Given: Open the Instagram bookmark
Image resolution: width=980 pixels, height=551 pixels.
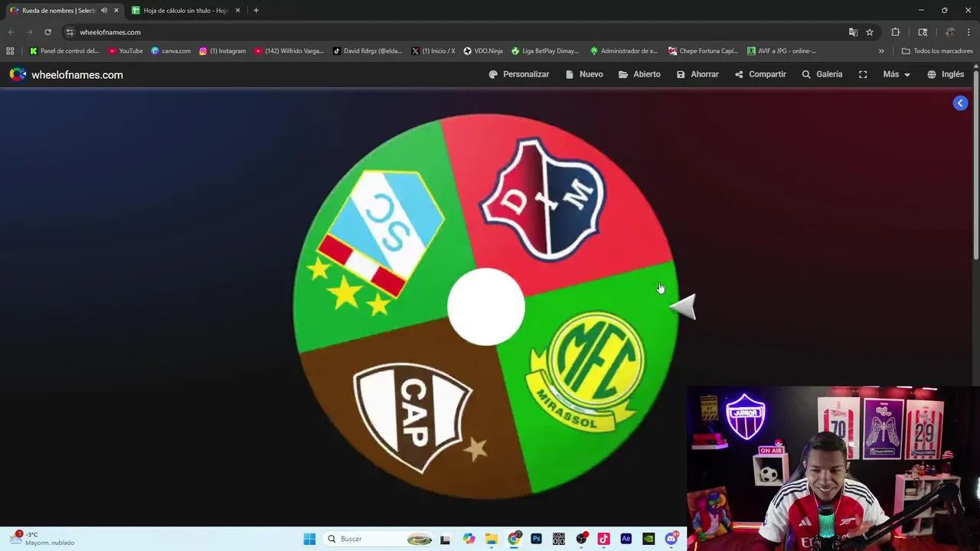Looking at the screenshot, I should pos(222,51).
